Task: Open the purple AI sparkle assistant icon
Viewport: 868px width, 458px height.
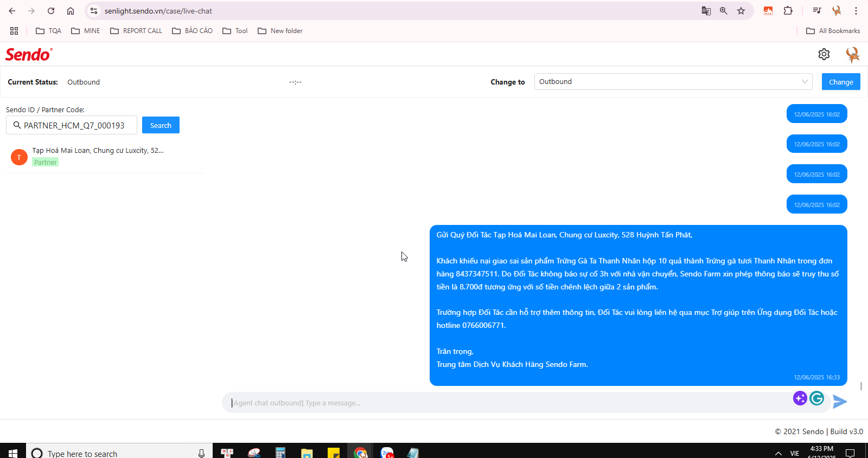Action: point(800,398)
